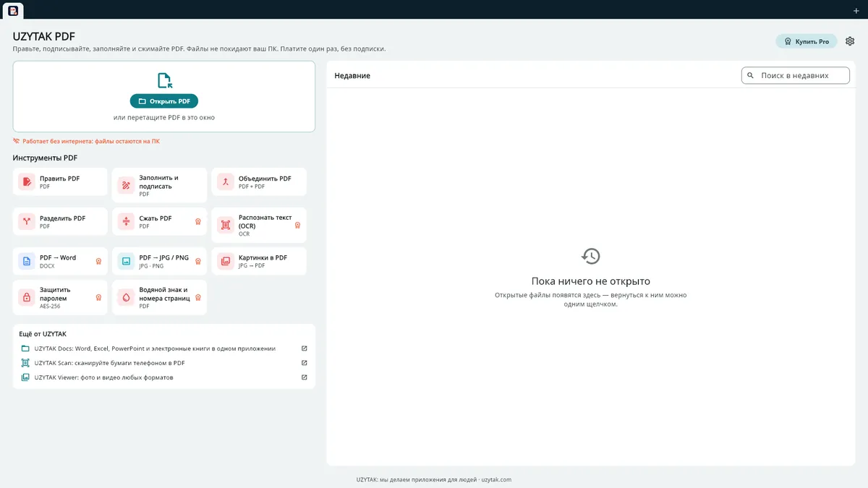This screenshot has height=488, width=868.
Task: Start the Распознать текст (OCR) tool
Action: pyautogui.click(x=259, y=225)
